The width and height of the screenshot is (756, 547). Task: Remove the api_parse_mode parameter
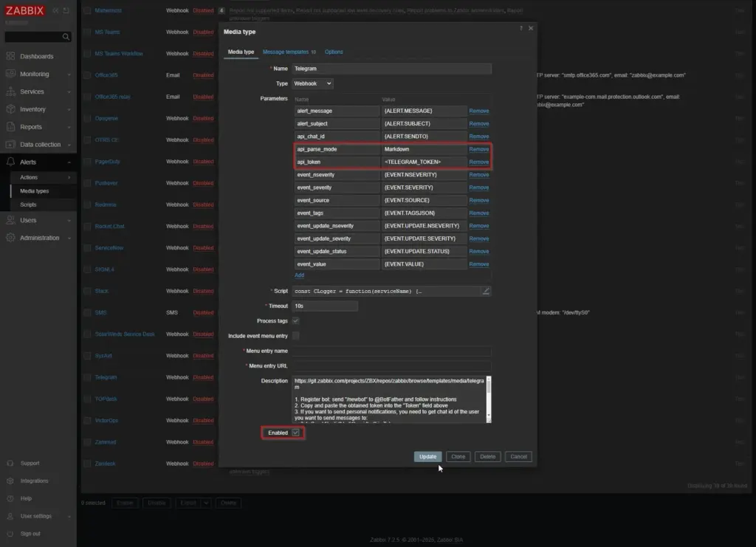[x=478, y=149]
